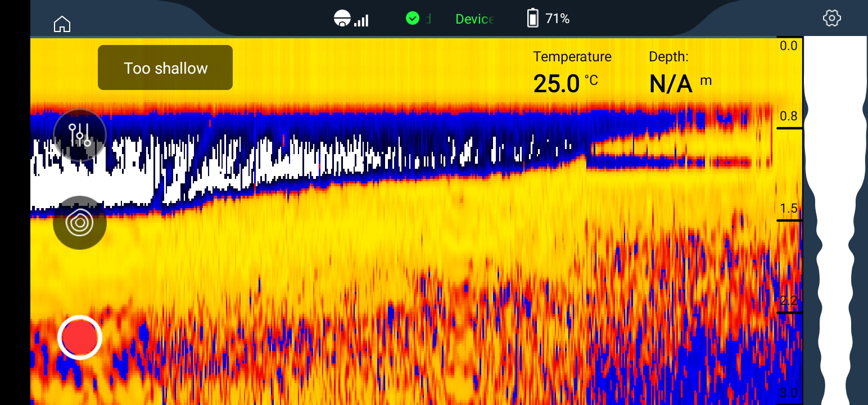Tap the sonar device icon in top bar
This screenshot has height=405, width=868.
(342, 19)
